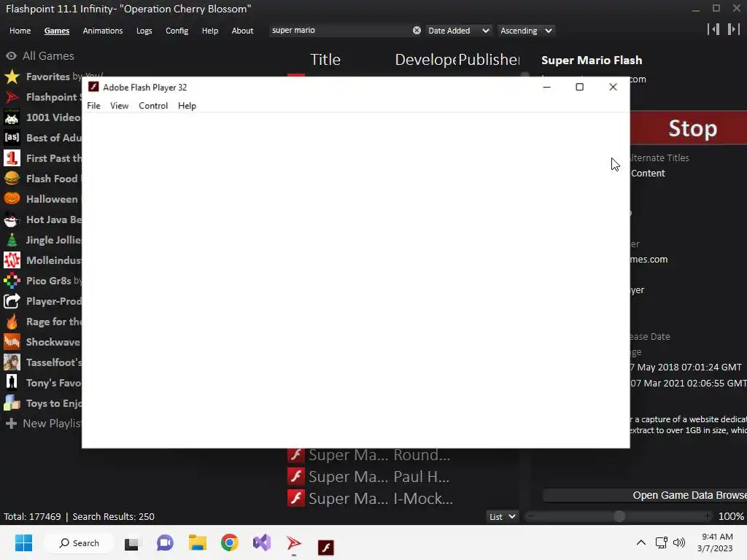Select the Super Ma... I-Mock game row
Image resolution: width=747 pixels, height=560 pixels.
tap(403, 498)
